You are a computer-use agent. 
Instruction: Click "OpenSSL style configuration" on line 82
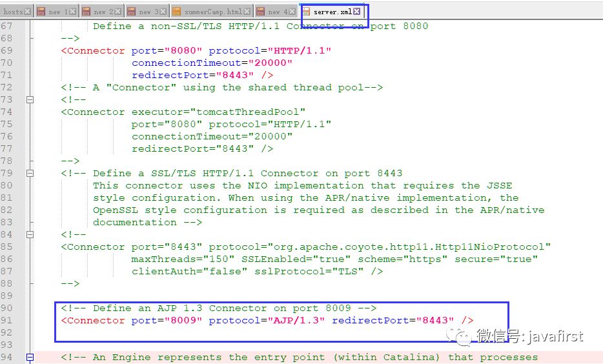(180, 210)
